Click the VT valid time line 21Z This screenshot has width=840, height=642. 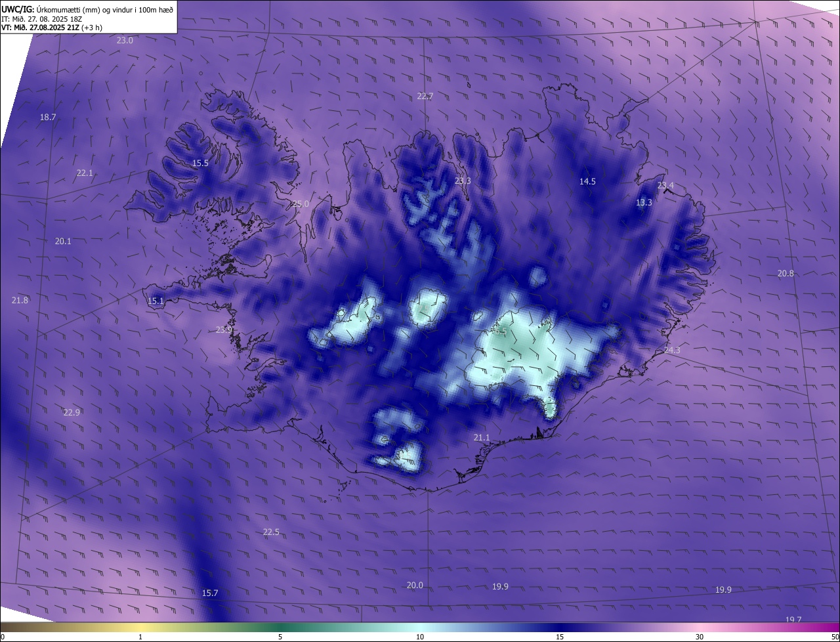pos(52,28)
